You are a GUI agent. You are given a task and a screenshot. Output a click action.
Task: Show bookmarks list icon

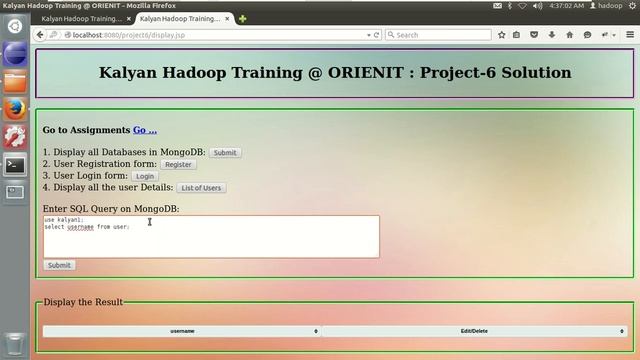(x=516, y=35)
